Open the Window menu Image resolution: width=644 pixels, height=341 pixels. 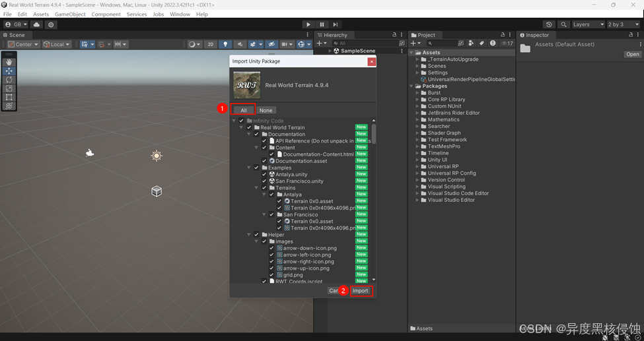click(180, 14)
